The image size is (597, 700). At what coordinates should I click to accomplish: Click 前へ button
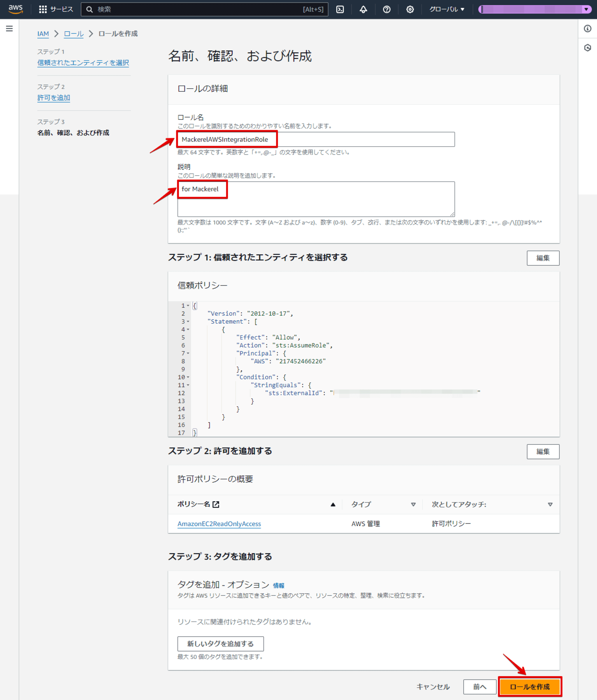tap(480, 687)
